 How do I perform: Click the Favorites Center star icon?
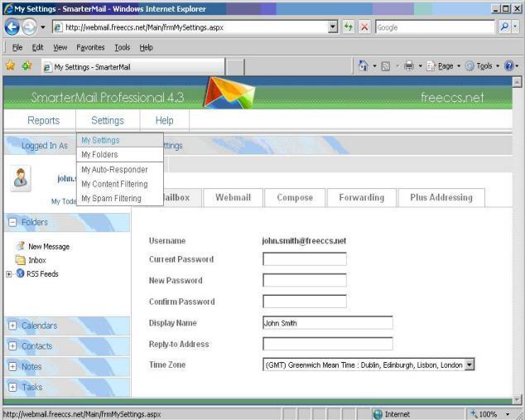pos(11,65)
